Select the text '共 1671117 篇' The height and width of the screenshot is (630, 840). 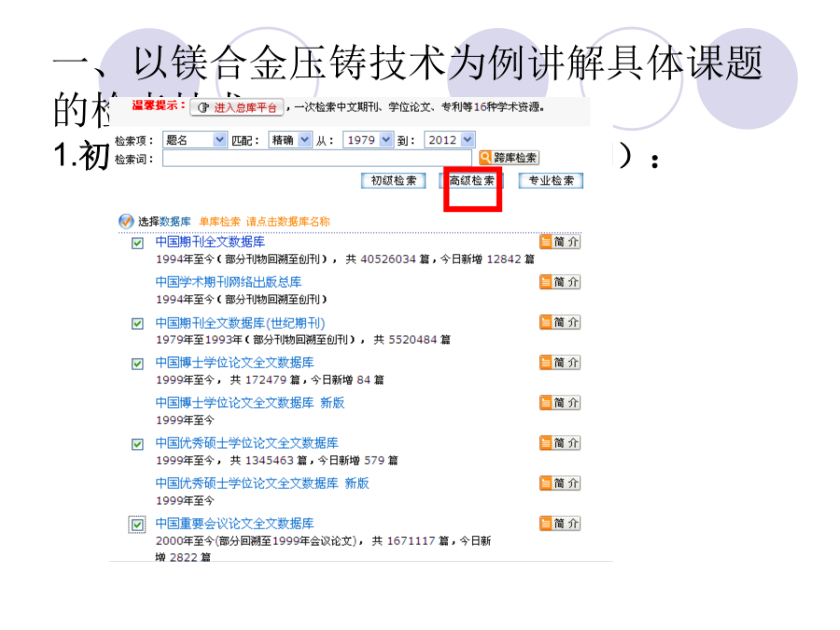tap(411, 541)
